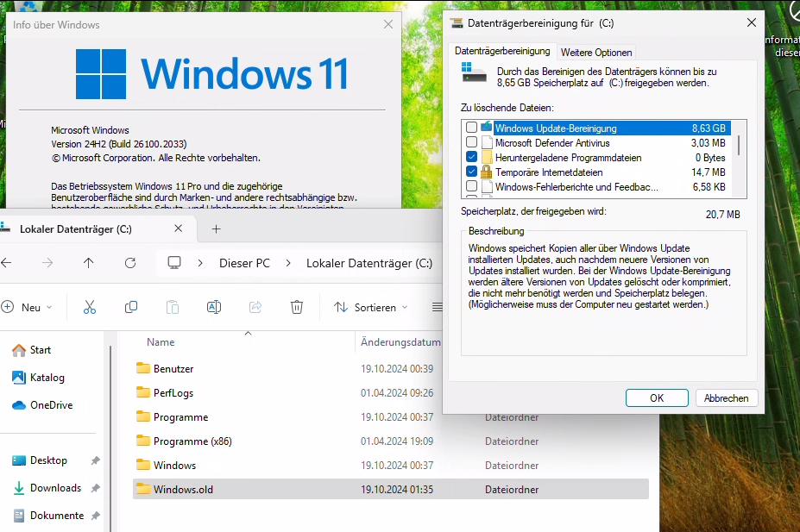This screenshot has width=800, height=532.
Task: Sort by the Änderungsdatum column header
Action: pyautogui.click(x=400, y=342)
